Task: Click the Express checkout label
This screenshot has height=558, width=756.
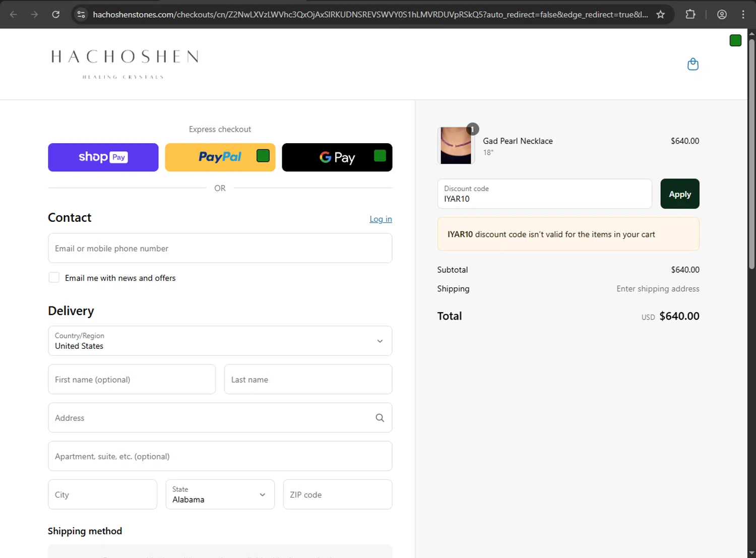Action: click(x=220, y=130)
